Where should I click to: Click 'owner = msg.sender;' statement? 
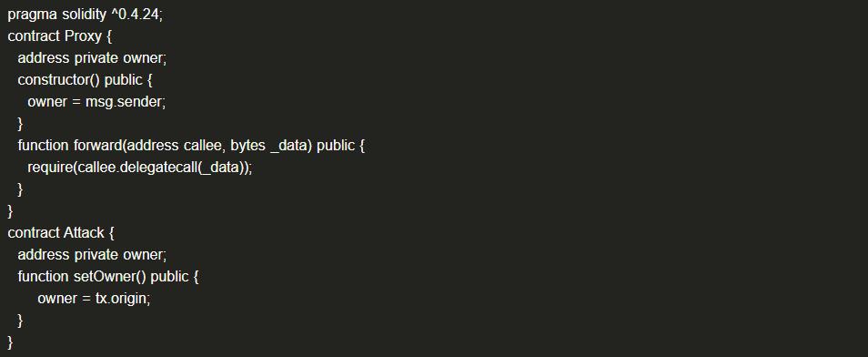[96, 102]
